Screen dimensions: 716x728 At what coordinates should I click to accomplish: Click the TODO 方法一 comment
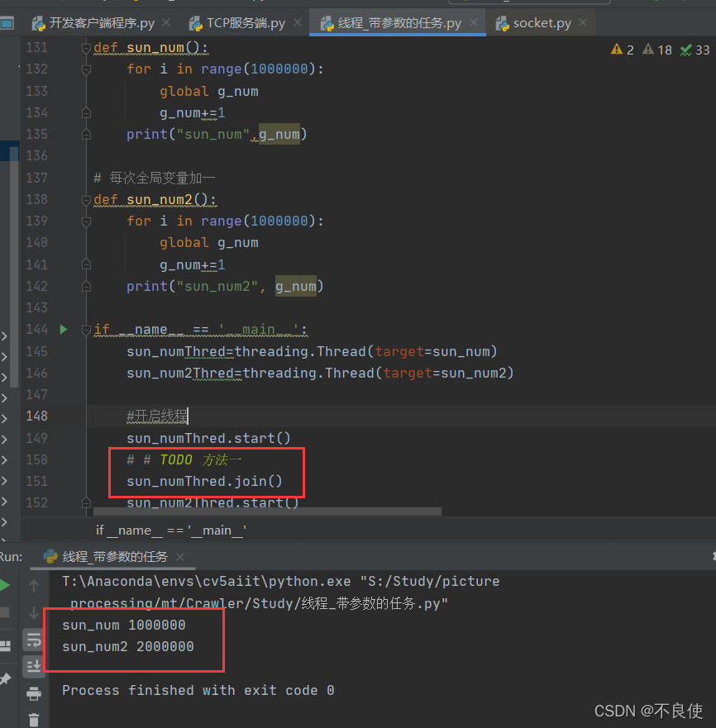[x=184, y=460]
